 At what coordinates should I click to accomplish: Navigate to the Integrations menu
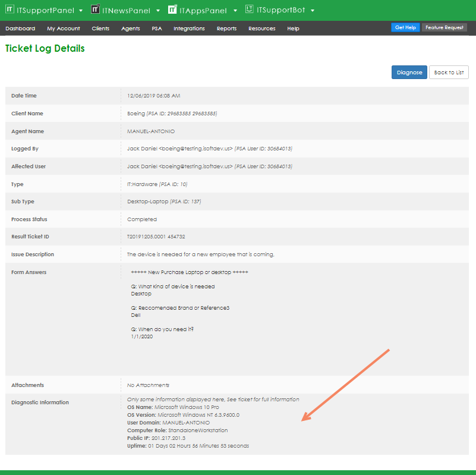[189, 29]
